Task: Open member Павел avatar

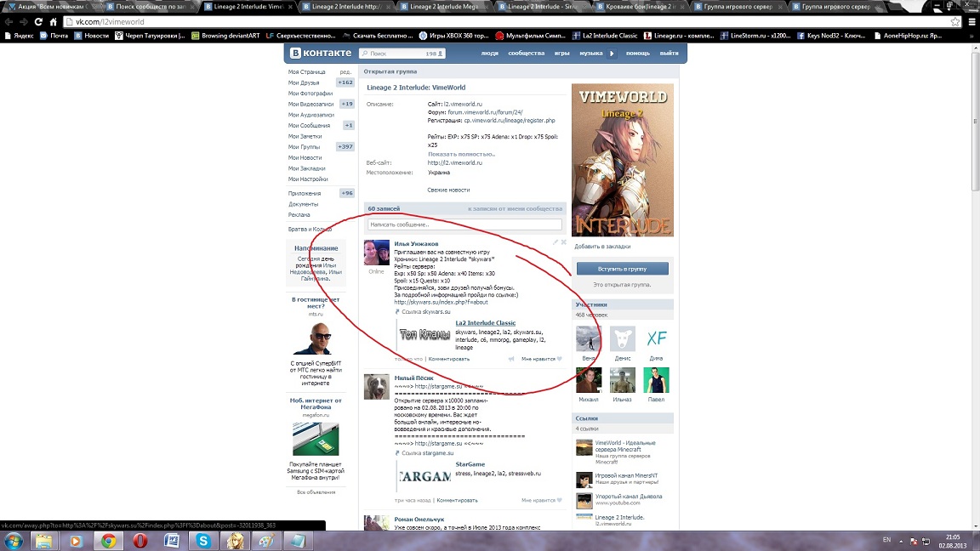Action: pyautogui.click(x=656, y=380)
